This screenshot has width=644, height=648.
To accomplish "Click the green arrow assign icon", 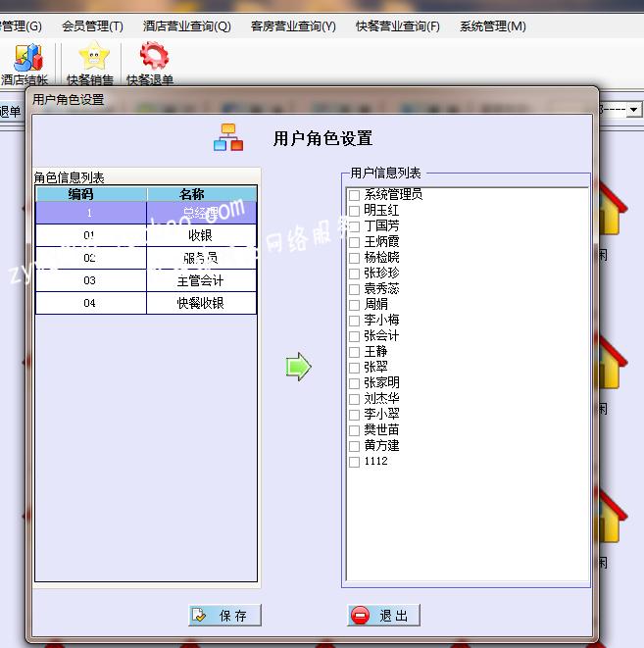I will click(299, 367).
